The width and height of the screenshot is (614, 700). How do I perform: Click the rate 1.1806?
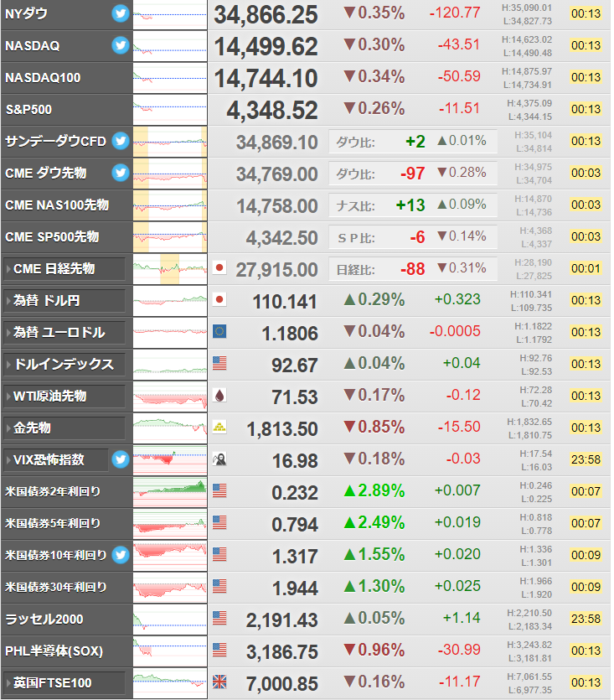click(290, 334)
